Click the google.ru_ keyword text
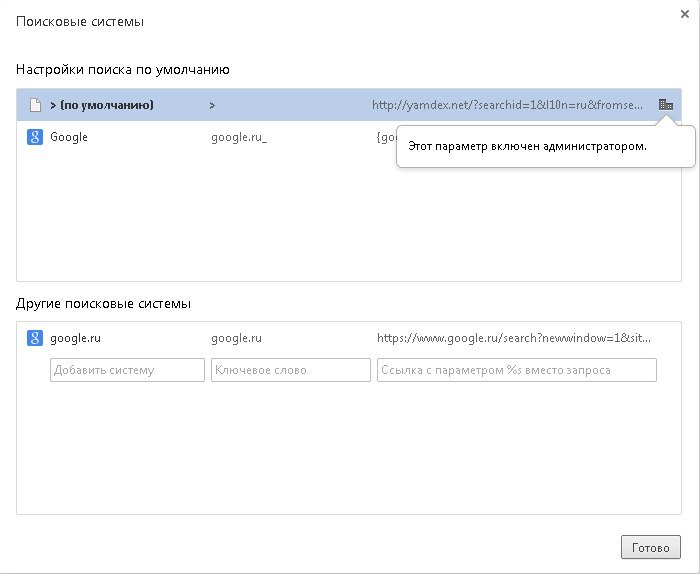 click(238, 137)
